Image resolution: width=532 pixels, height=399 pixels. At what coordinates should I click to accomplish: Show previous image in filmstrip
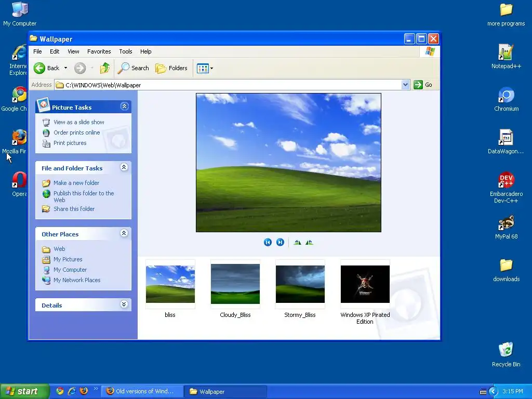(268, 242)
